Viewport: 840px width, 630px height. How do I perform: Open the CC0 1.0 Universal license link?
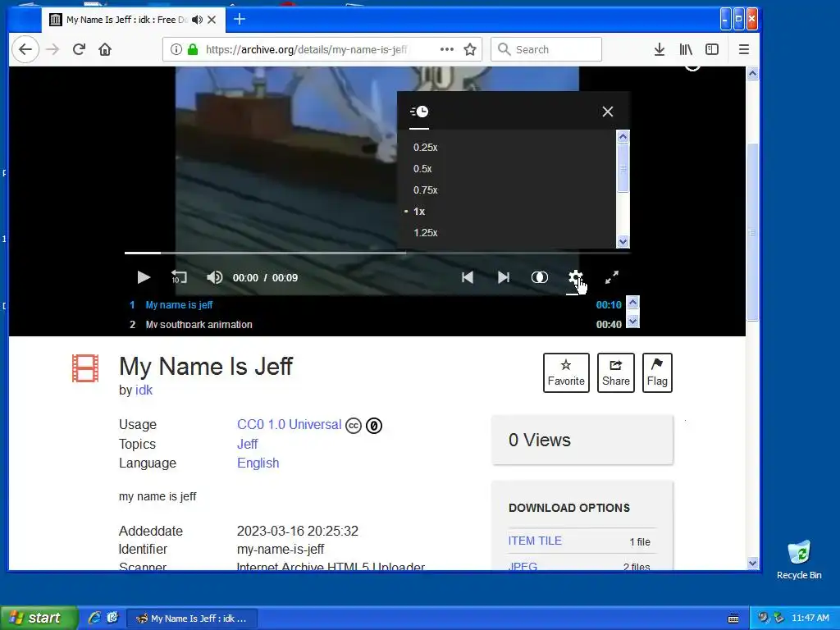[289, 425]
